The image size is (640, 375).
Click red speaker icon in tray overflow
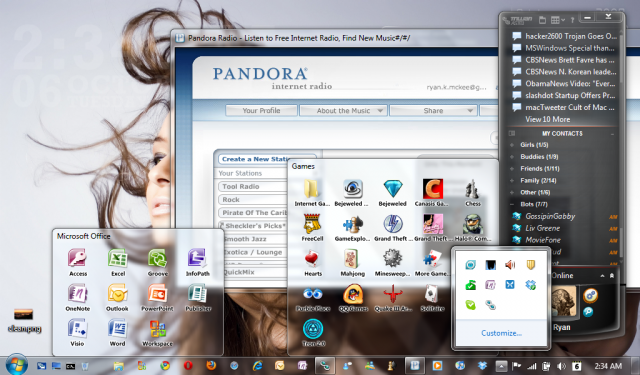510,265
